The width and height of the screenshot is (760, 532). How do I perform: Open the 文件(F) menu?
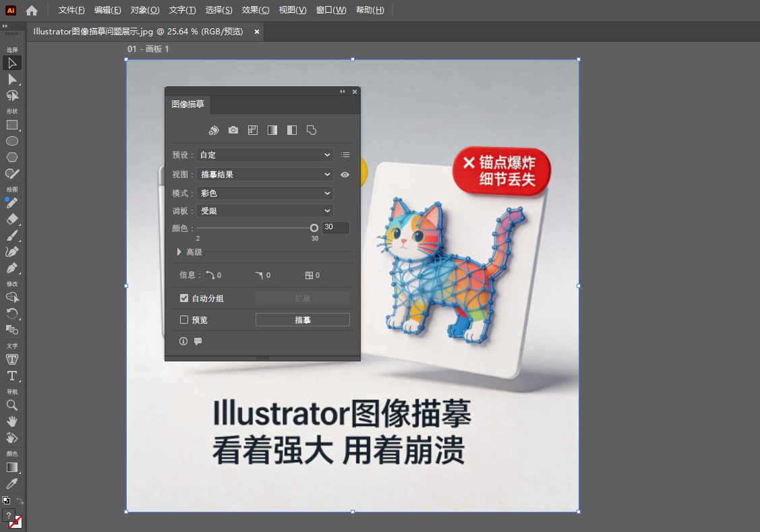click(x=71, y=10)
